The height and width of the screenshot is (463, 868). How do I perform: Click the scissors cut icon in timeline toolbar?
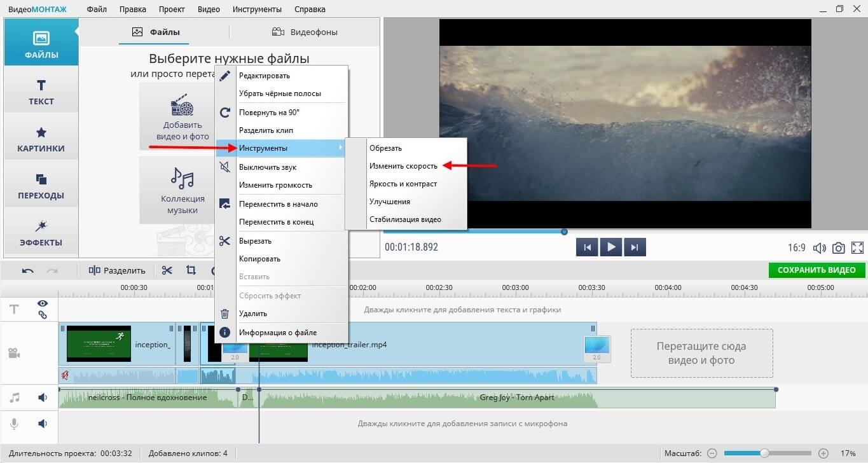pyautogui.click(x=167, y=270)
